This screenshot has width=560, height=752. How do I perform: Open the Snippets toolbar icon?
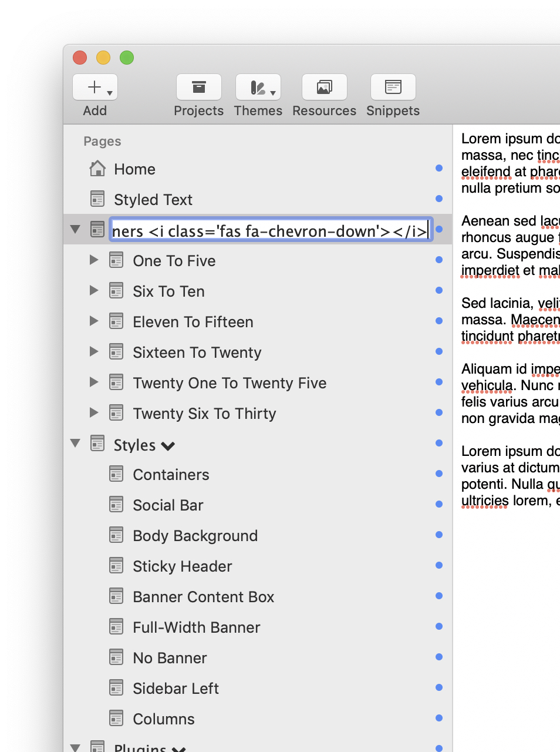click(x=393, y=88)
